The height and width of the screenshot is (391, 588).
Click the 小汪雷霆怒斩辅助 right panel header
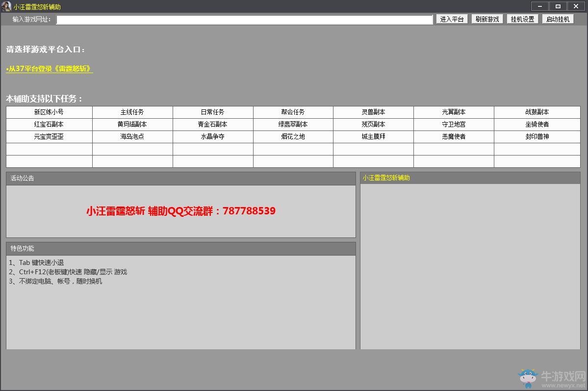pyautogui.click(x=470, y=178)
